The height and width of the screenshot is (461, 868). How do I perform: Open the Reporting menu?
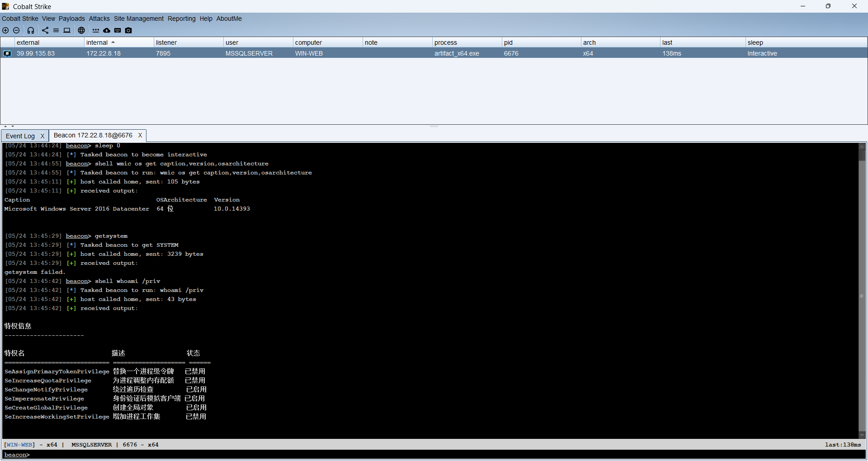click(x=182, y=19)
